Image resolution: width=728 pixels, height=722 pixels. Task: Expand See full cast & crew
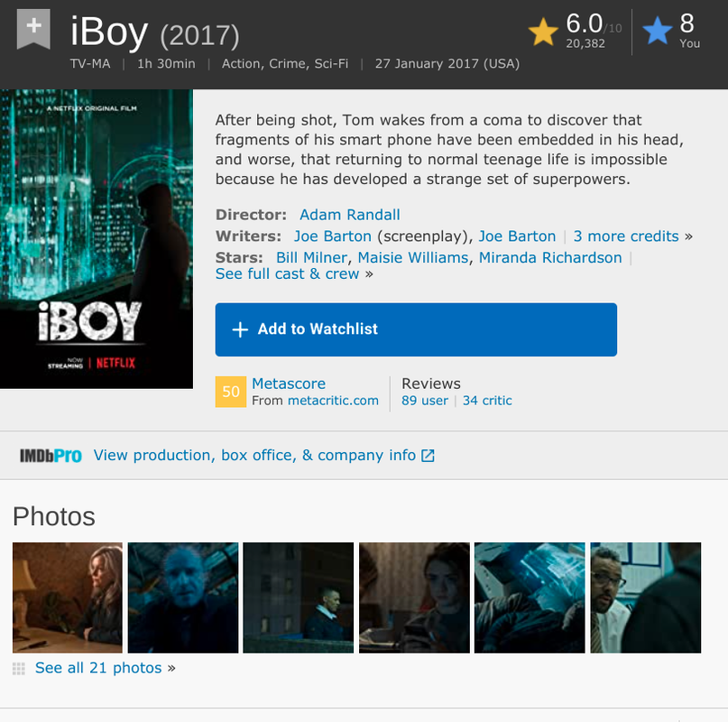(x=288, y=273)
